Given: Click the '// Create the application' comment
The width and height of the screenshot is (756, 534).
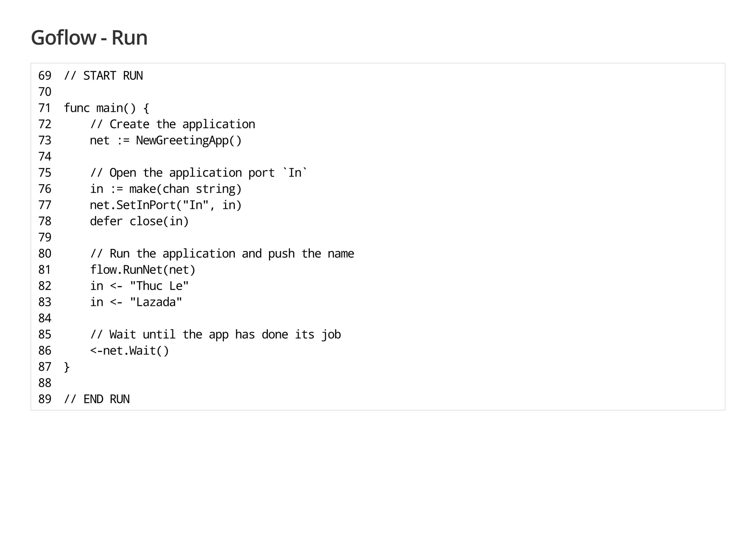Looking at the screenshot, I should pyautogui.click(x=173, y=124).
